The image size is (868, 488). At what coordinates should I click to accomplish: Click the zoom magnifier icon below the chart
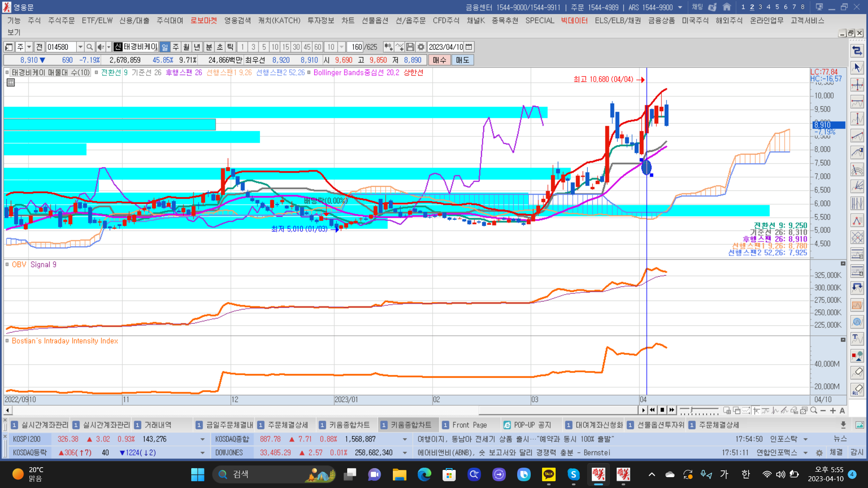(814, 410)
